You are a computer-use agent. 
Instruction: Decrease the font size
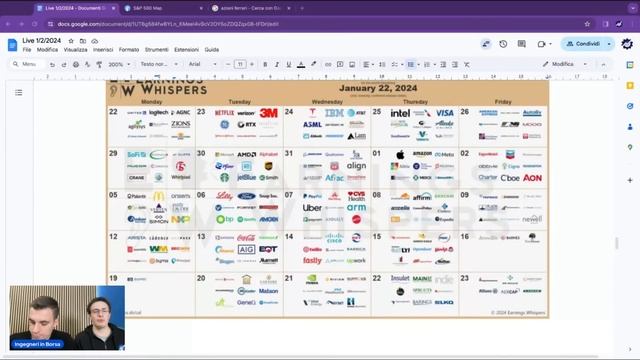coord(228,64)
